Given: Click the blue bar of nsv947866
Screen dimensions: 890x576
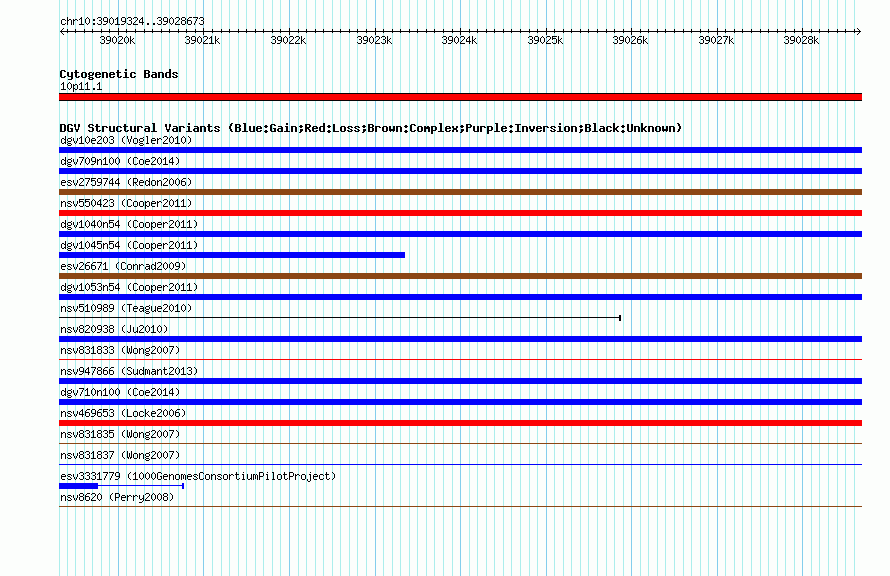Looking at the screenshot, I should 460,381.
